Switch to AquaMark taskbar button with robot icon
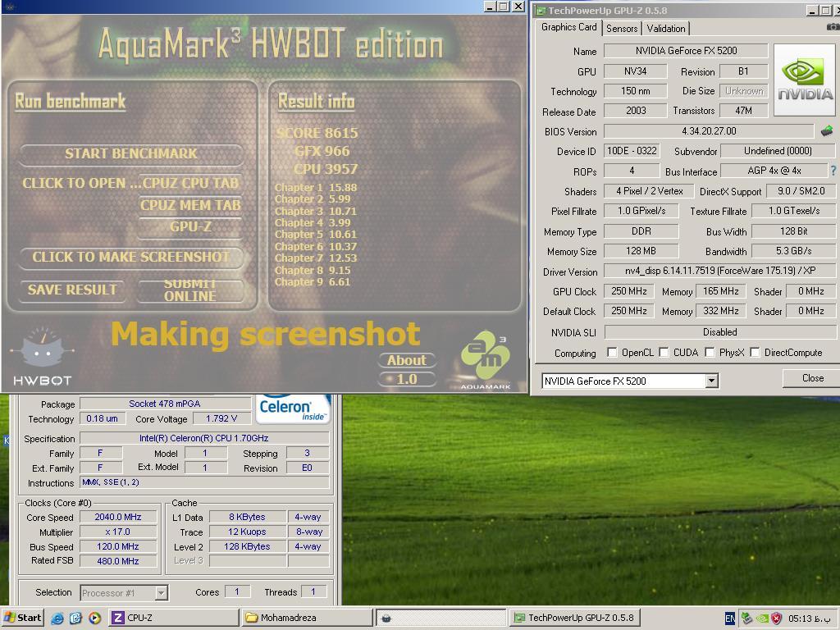The image size is (840, 630). coord(441,618)
